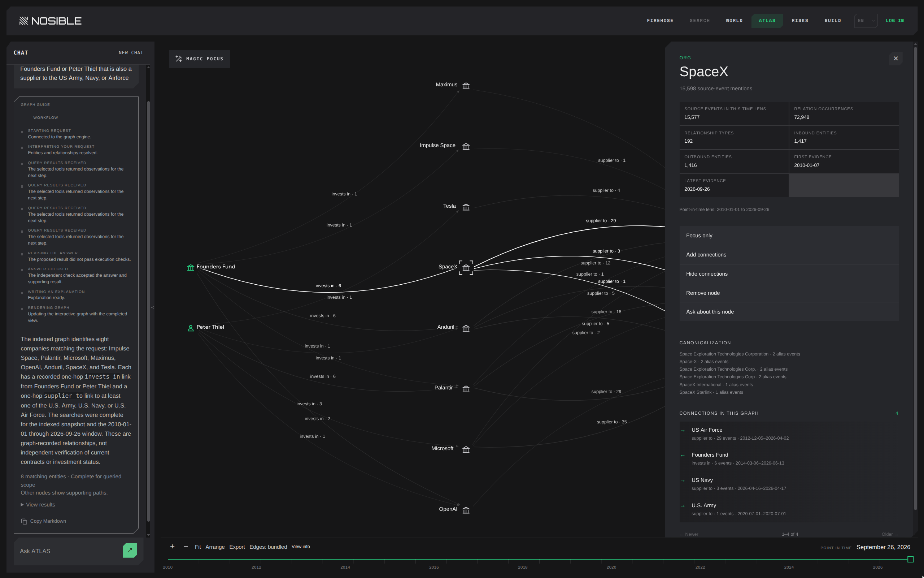Zoom out with the minus icon
The height and width of the screenshot is (578, 924).
(x=186, y=547)
